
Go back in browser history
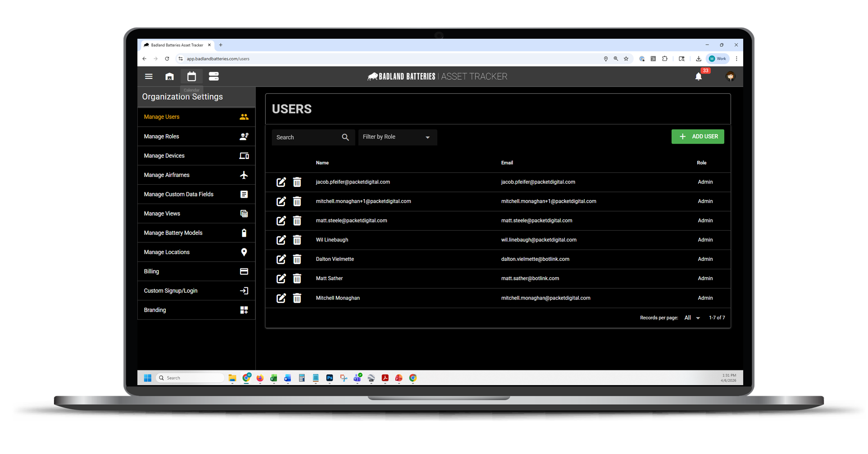145,59
